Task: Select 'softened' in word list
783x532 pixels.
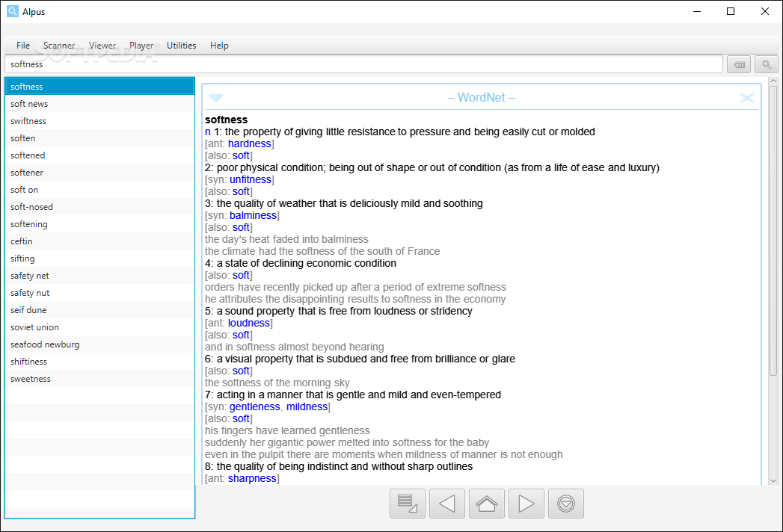Action: pos(100,155)
